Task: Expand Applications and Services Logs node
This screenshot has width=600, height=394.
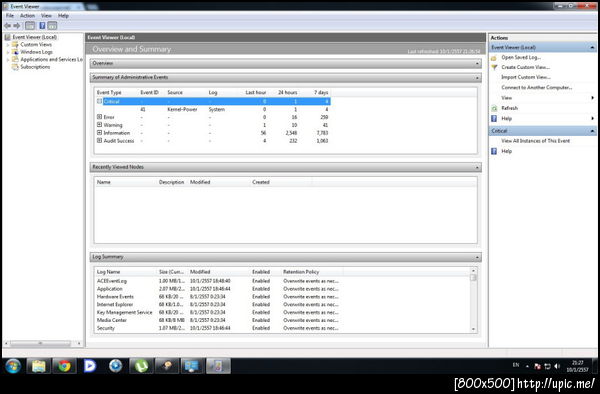Action: click(8, 60)
